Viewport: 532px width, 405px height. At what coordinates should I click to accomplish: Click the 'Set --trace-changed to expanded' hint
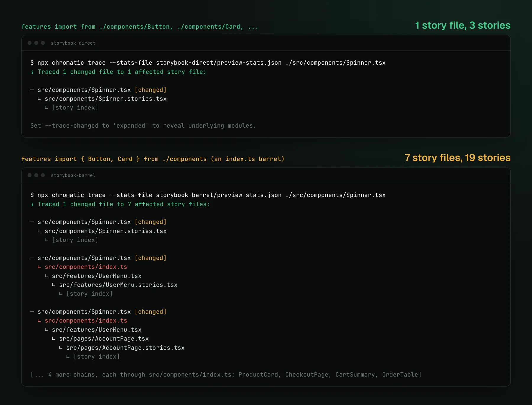click(143, 126)
